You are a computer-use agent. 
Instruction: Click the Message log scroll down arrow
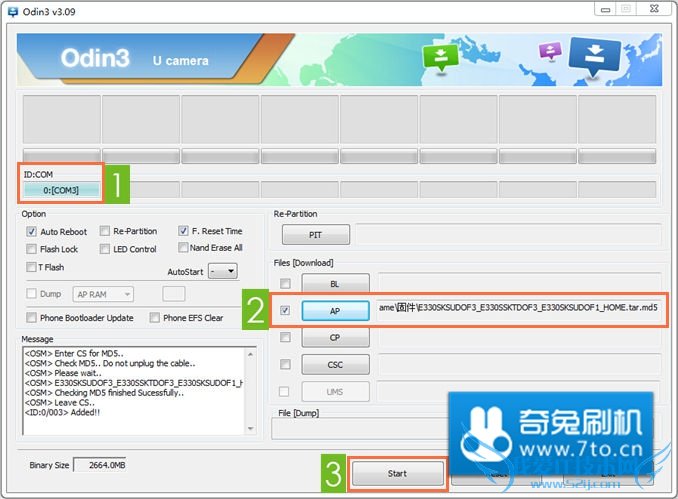(x=250, y=428)
